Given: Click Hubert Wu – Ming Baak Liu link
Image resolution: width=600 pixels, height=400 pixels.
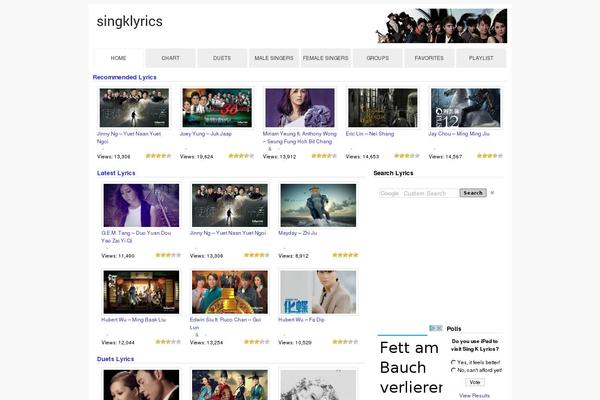Looking at the screenshot, I should coord(134,320).
